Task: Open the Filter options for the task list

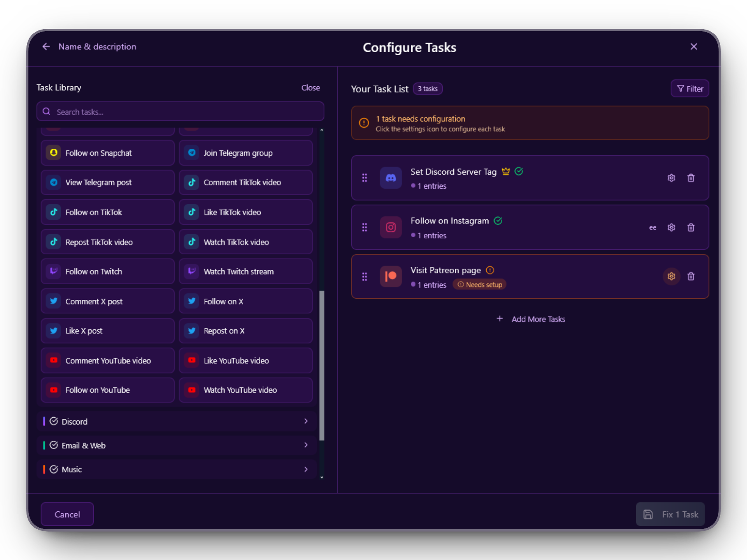Action: coord(689,88)
